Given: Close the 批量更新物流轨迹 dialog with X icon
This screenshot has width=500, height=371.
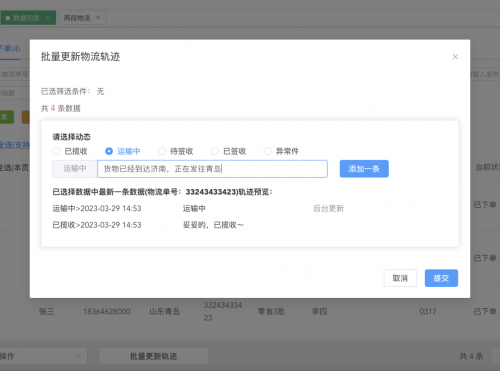Looking at the screenshot, I should click(x=455, y=57).
